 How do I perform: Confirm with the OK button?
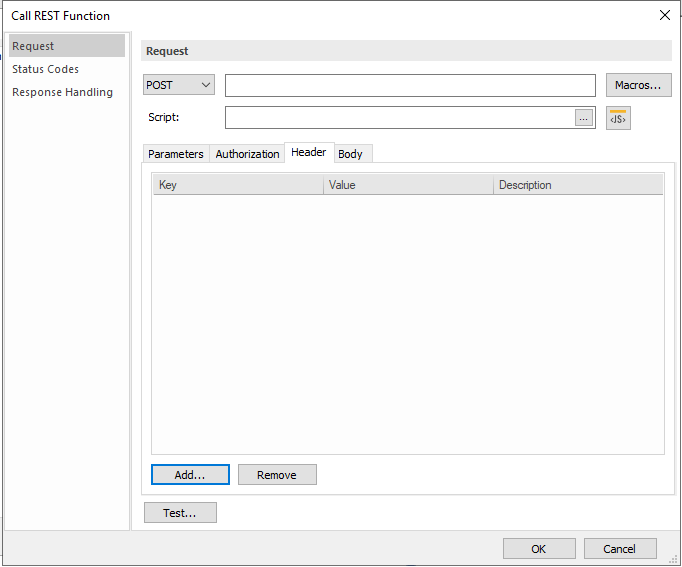(x=539, y=549)
